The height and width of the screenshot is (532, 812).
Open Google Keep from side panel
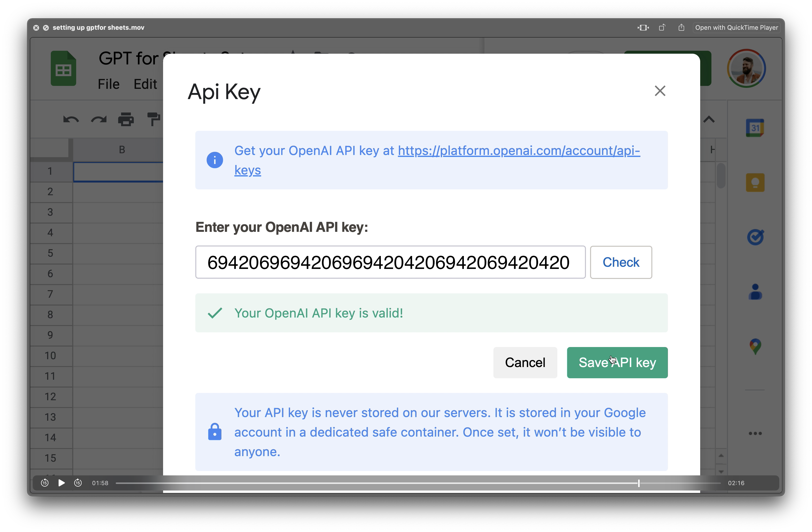click(755, 183)
